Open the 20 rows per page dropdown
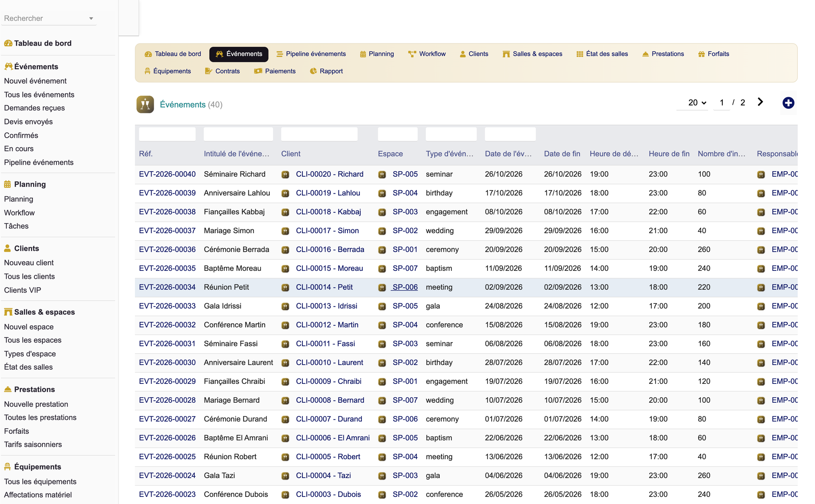This screenshot has width=815, height=504. point(697,103)
